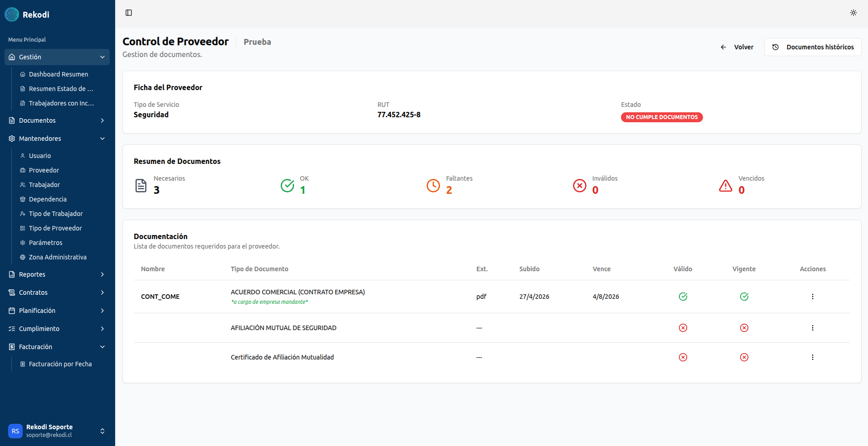This screenshot has width=868, height=446.
Task: Expand the Reportes menu chevron
Action: click(102, 274)
